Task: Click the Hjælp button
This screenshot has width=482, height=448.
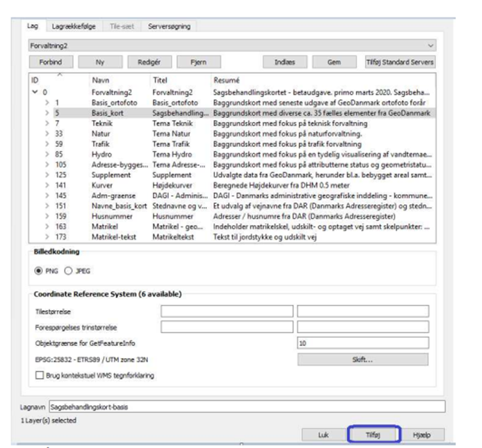Action: [422, 435]
